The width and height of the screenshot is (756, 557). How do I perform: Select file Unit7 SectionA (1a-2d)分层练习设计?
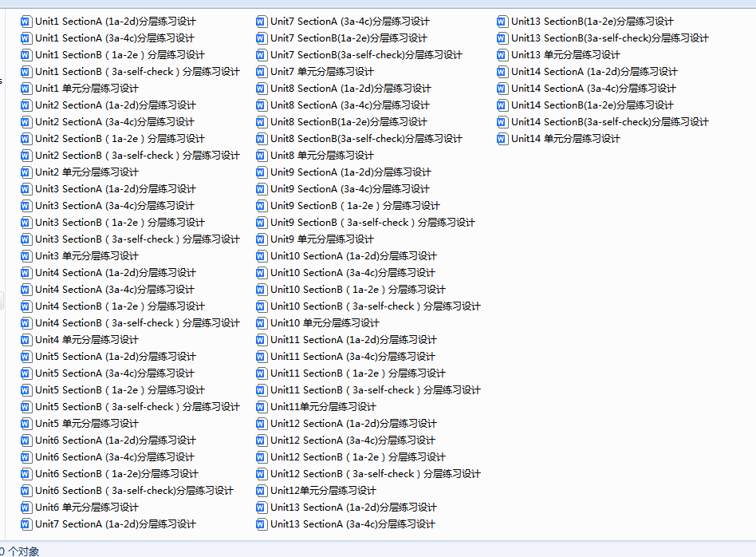pos(115,524)
